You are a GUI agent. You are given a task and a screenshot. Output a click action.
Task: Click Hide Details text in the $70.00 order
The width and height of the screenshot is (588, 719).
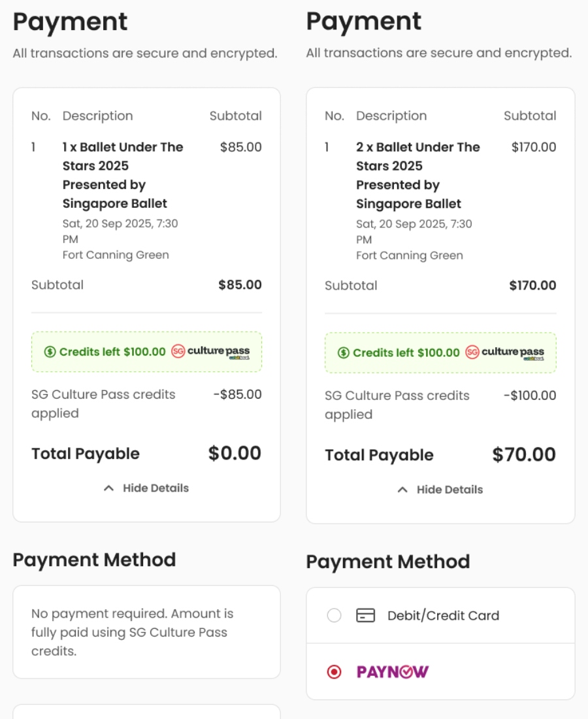(x=449, y=490)
